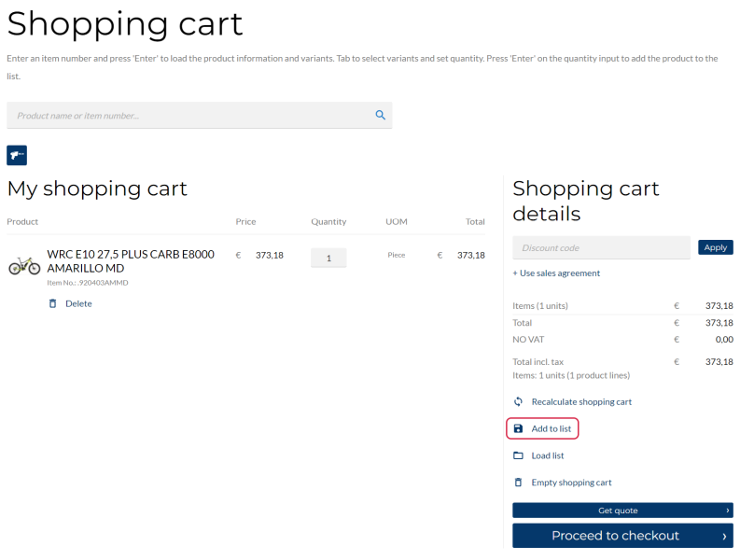Load a saved list

[548, 455]
